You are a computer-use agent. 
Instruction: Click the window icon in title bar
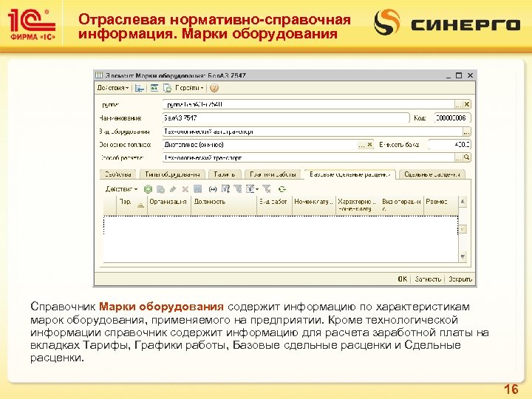[x=99, y=75]
